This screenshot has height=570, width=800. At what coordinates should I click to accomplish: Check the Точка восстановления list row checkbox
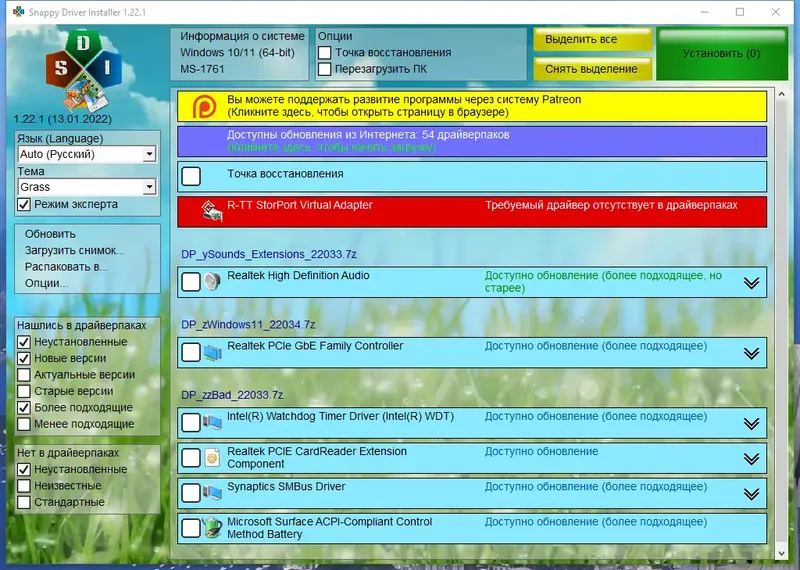click(191, 176)
